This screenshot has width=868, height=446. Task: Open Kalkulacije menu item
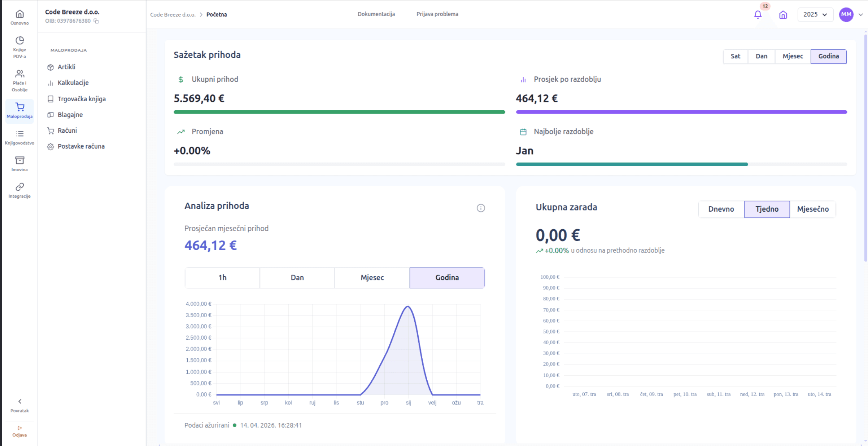point(73,83)
